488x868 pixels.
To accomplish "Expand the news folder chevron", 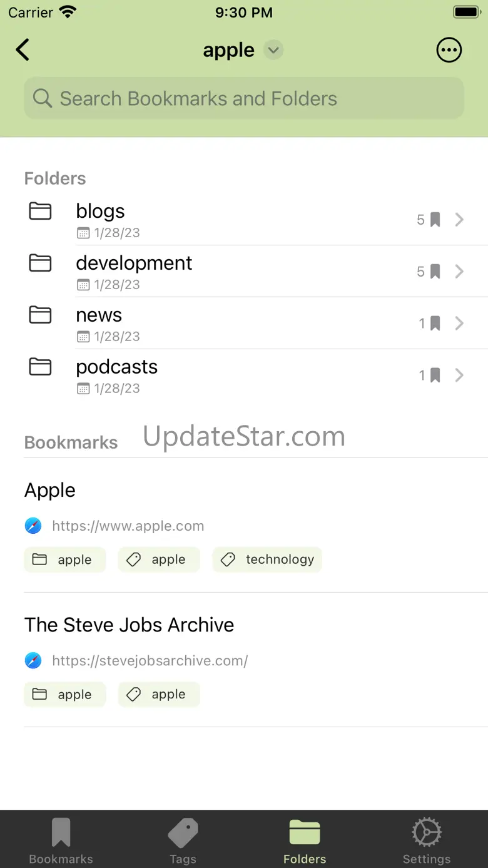I will tap(459, 323).
